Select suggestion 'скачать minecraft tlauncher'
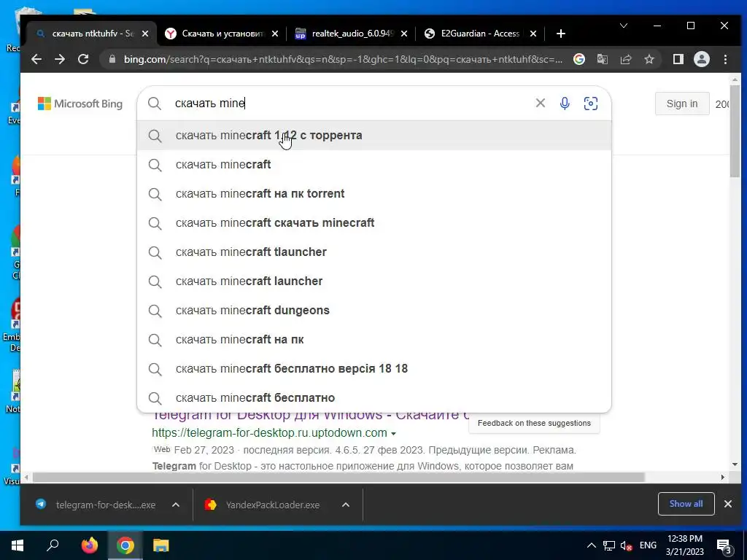The width and height of the screenshot is (747, 560). [374, 252]
